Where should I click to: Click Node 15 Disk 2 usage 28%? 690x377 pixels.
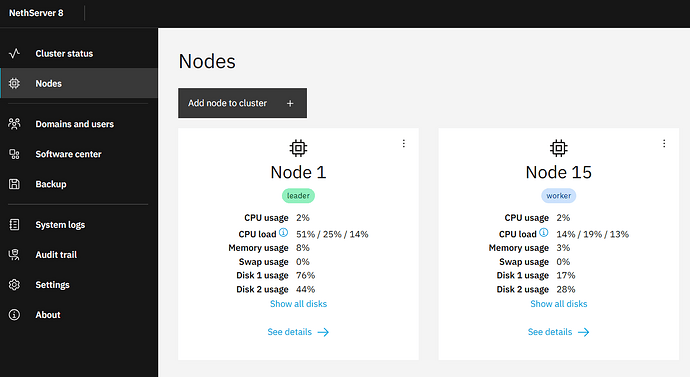tap(566, 289)
